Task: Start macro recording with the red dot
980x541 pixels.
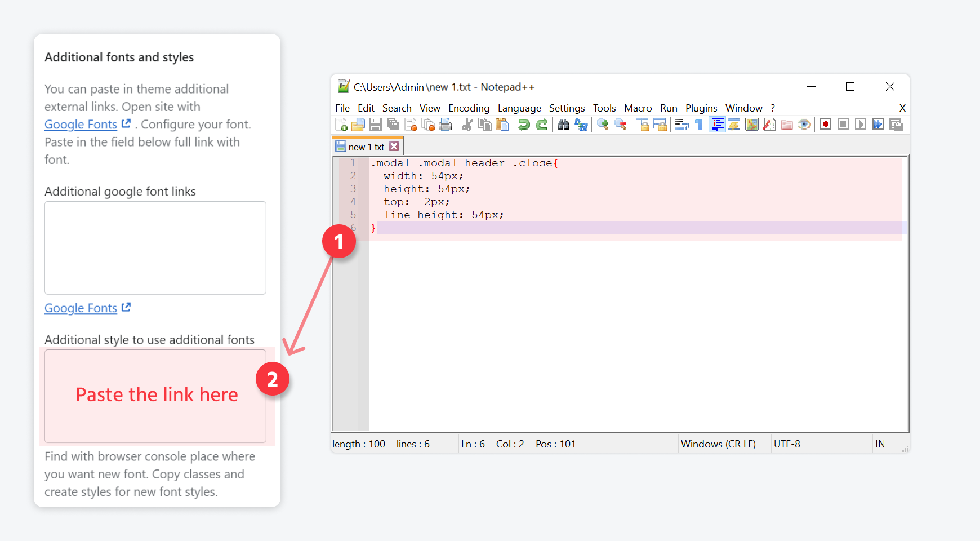Action: point(826,125)
